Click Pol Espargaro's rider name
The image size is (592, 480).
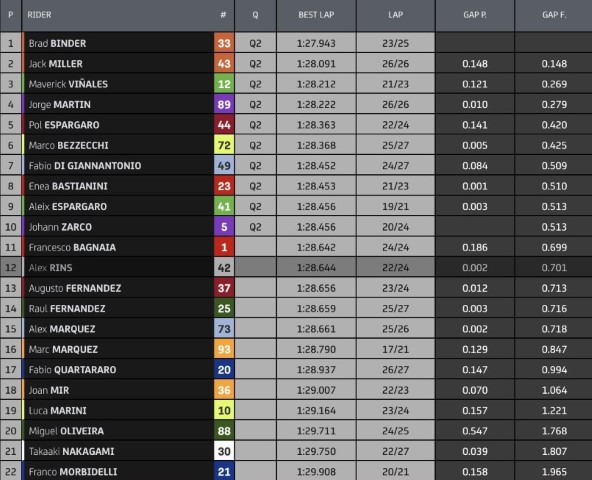pyautogui.click(x=64, y=125)
